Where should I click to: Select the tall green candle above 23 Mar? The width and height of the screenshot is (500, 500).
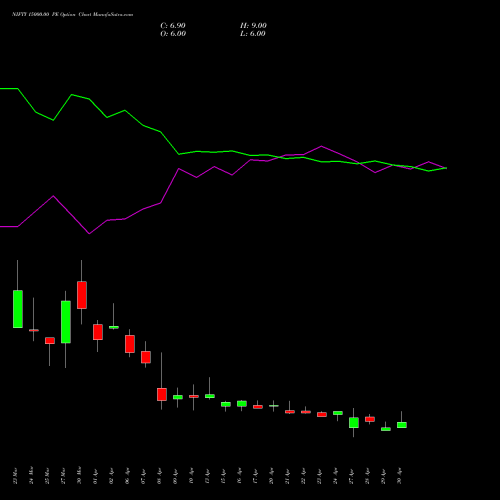pyautogui.click(x=18, y=309)
